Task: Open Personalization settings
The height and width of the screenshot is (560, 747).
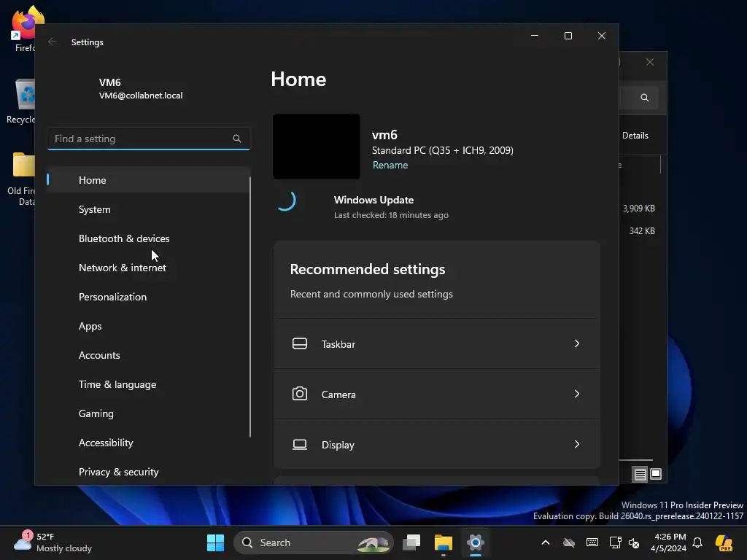Action: click(148, 297)
